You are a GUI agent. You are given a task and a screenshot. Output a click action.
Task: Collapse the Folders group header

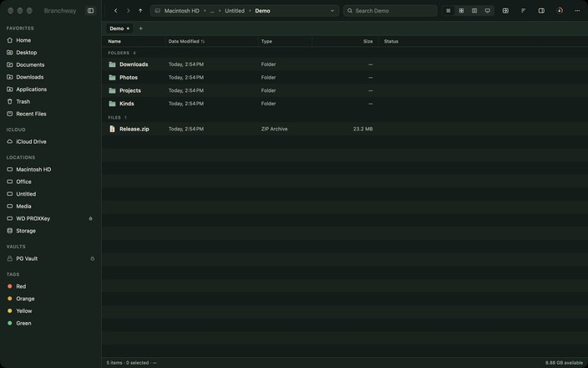click(x=122, y=53)
